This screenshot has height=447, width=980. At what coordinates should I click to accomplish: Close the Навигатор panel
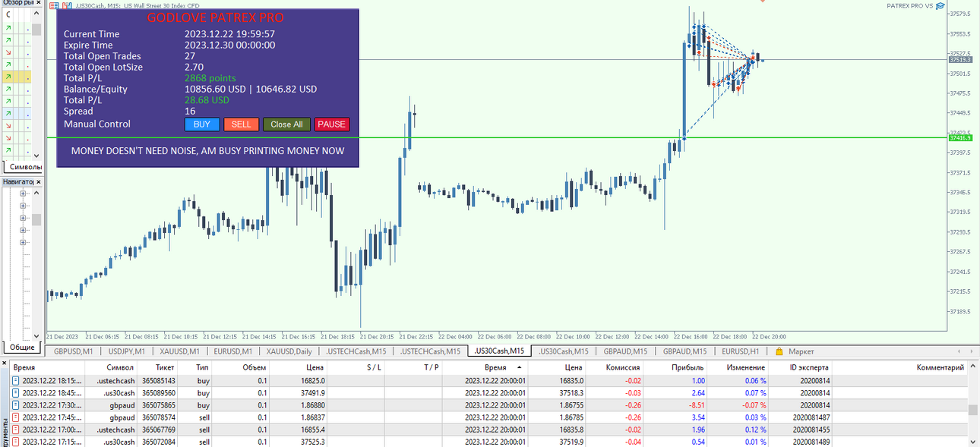coord(39,181)
